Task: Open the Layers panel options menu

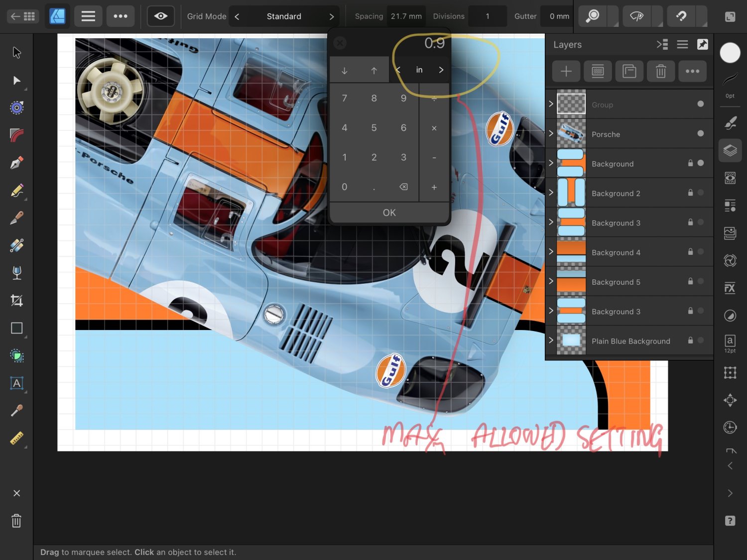Action: click(682, 45)
